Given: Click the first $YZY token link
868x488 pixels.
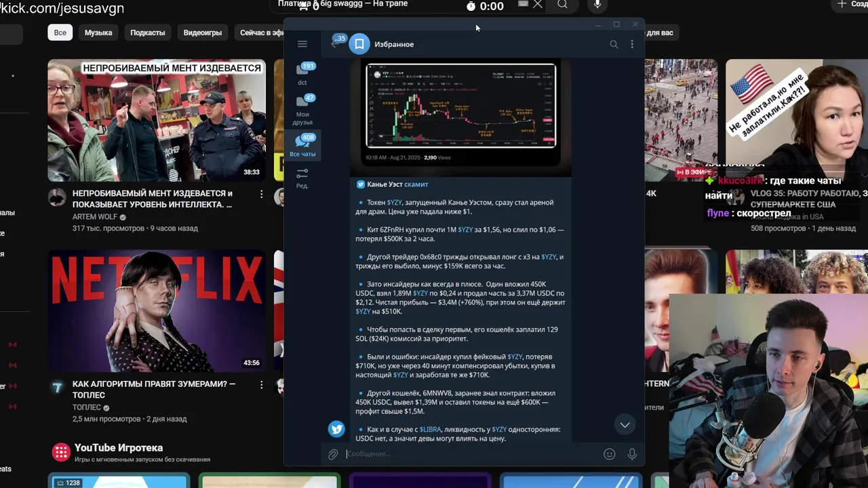Looking at the screenshot, I should pos(395,203).
